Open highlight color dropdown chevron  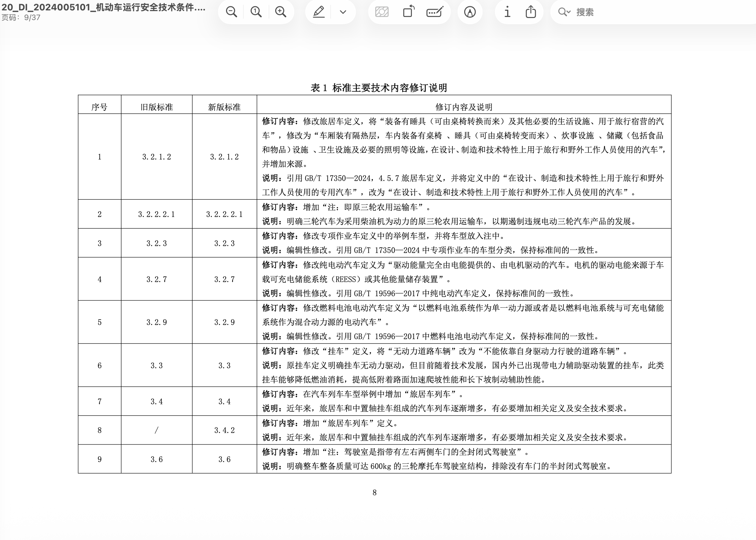point(343,12)
